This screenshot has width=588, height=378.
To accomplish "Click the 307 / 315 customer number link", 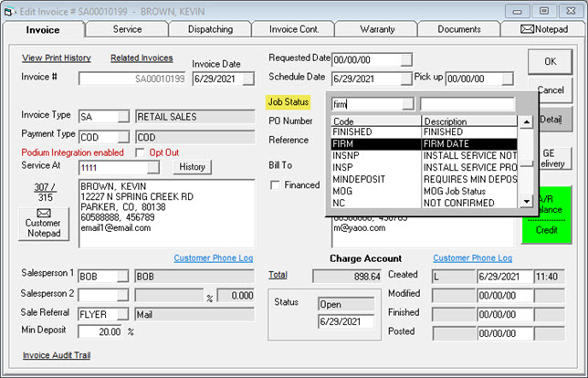I will click(44, 192).
